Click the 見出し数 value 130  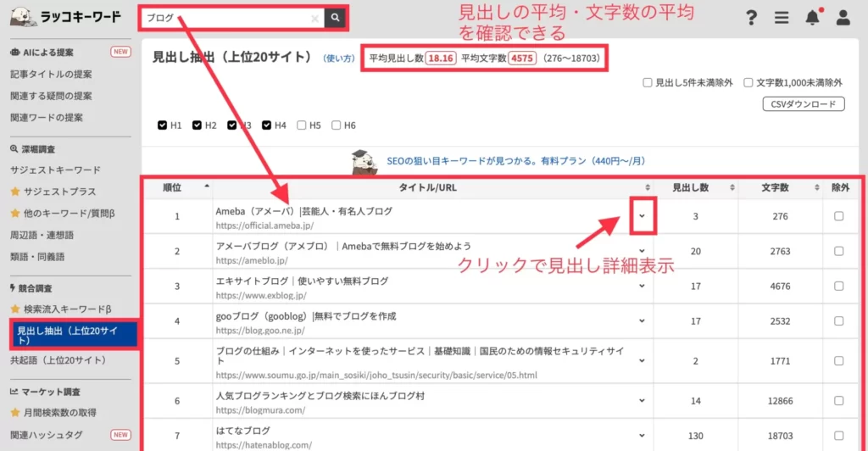point(695,436)
